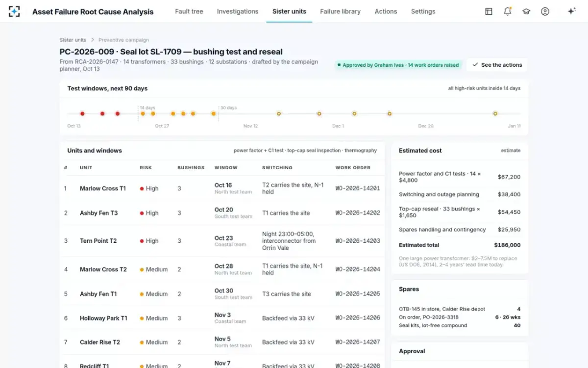Open the user profile icon
588x368 pixels.
pyautogui.click(x=545, y=11)
